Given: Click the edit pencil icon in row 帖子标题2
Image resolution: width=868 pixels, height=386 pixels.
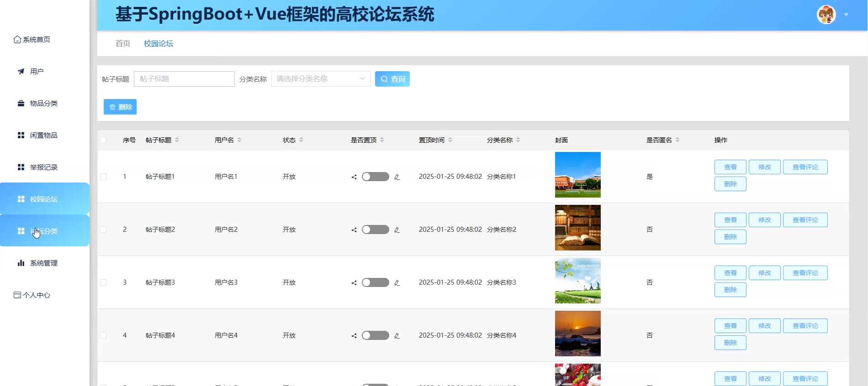Looking at the screenshot, I should pos(397,230).
